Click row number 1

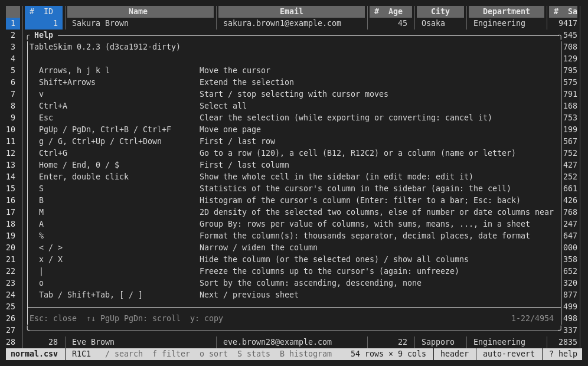tap(13, 23)
